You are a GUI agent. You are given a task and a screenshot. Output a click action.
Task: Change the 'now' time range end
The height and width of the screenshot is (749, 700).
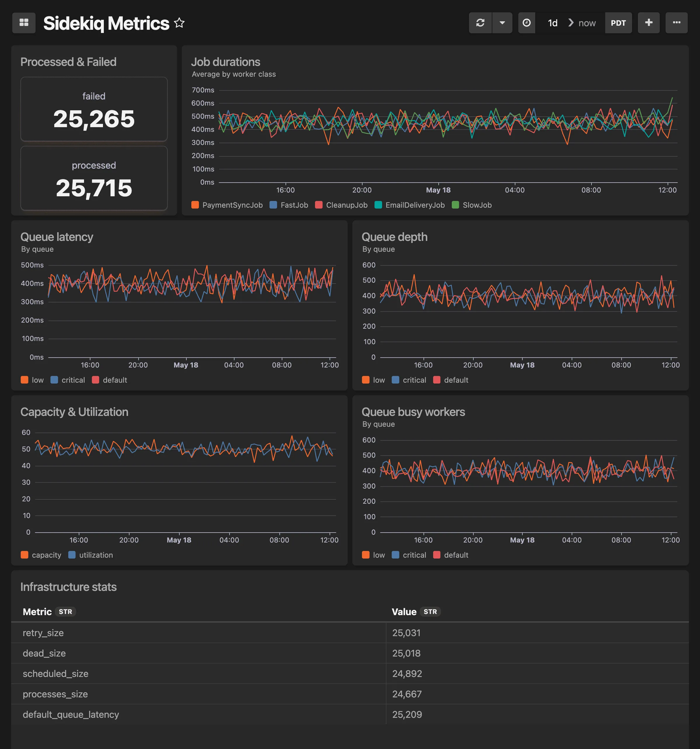pos(587,23)
